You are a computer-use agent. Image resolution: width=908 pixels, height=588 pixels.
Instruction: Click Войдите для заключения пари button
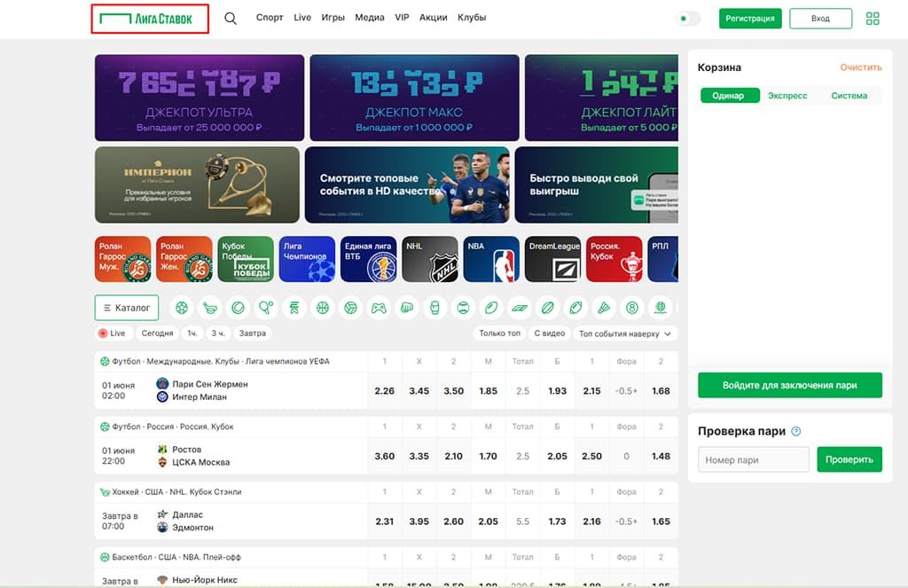coord(790,385)
